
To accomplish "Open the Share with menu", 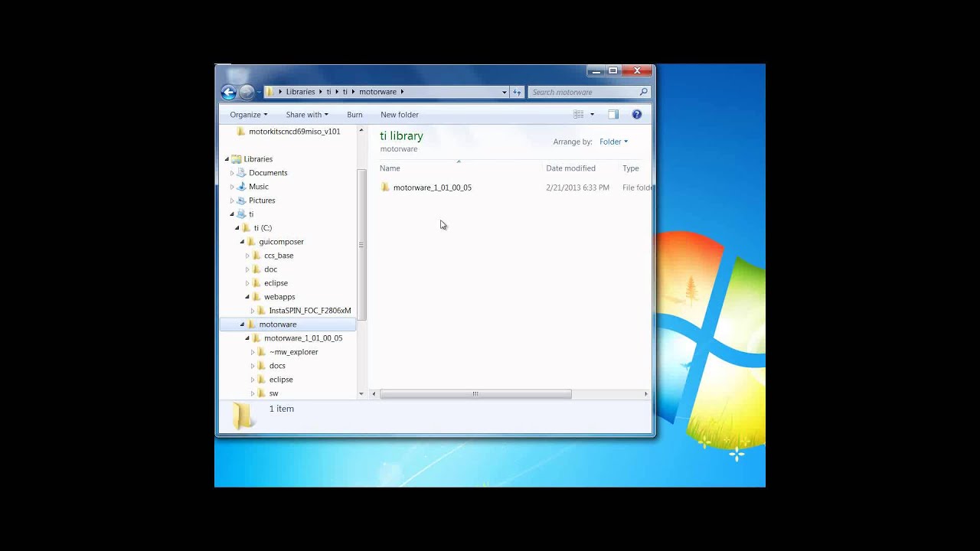I will [x=307, y=115].
